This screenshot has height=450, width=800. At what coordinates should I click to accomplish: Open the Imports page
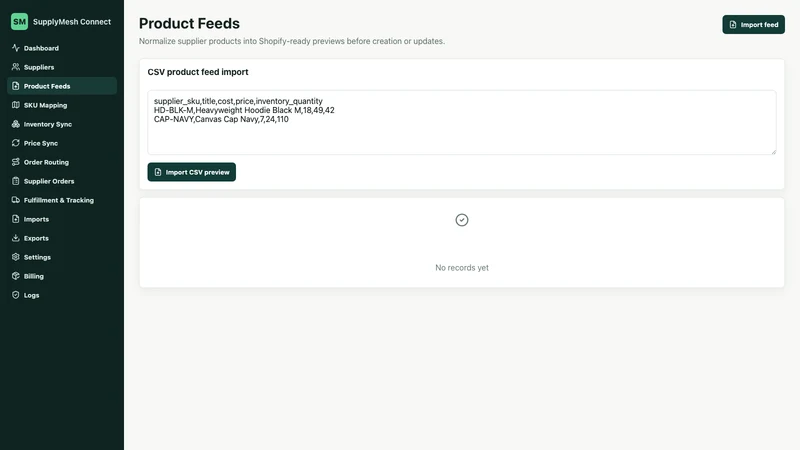(x=62, y=219)
